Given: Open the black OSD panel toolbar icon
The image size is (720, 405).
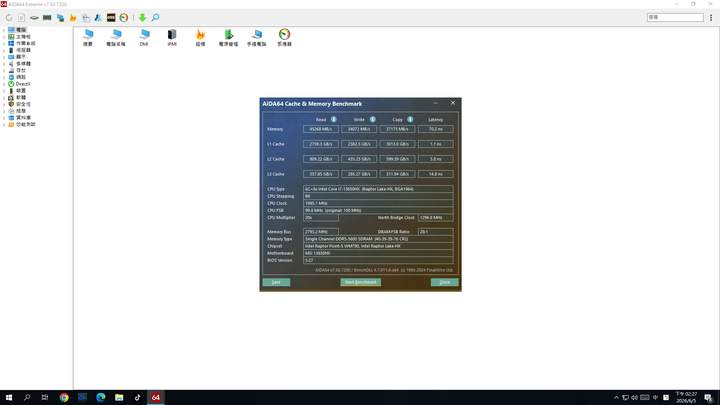Looking at the screenshot, I should point(111,17).
